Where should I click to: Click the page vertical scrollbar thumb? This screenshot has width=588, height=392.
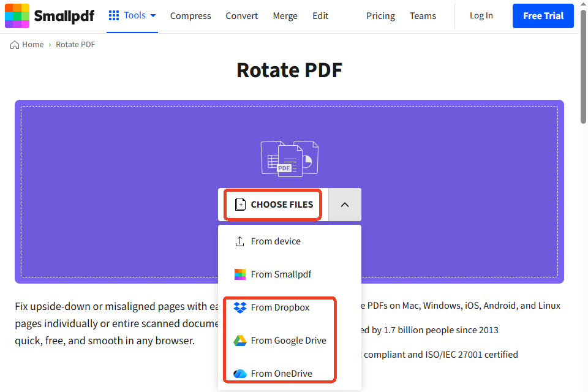point(583,67)
